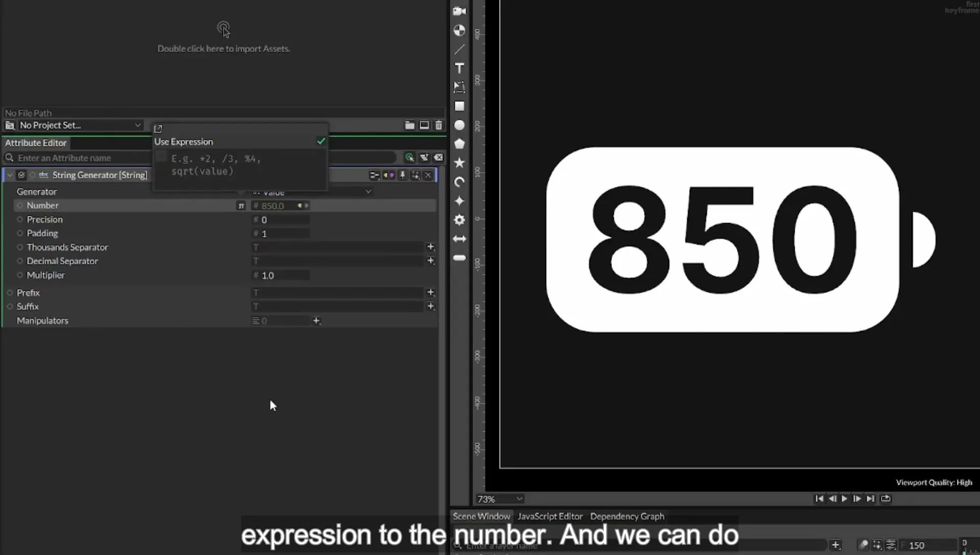The width and height of the screenshot is (980, 555).
Task: Play the animation in viewport
Action: (x=844, y=499)
